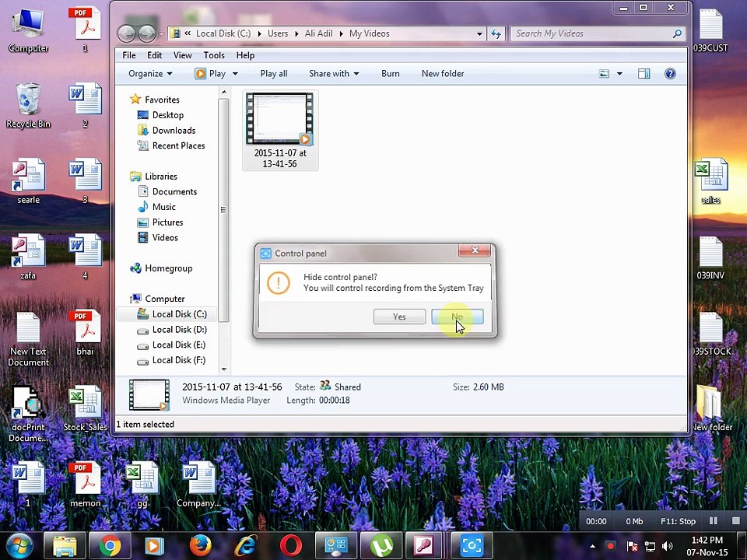
Task: Expand the view options dropdown arrow
Action: tap(619, 74)
